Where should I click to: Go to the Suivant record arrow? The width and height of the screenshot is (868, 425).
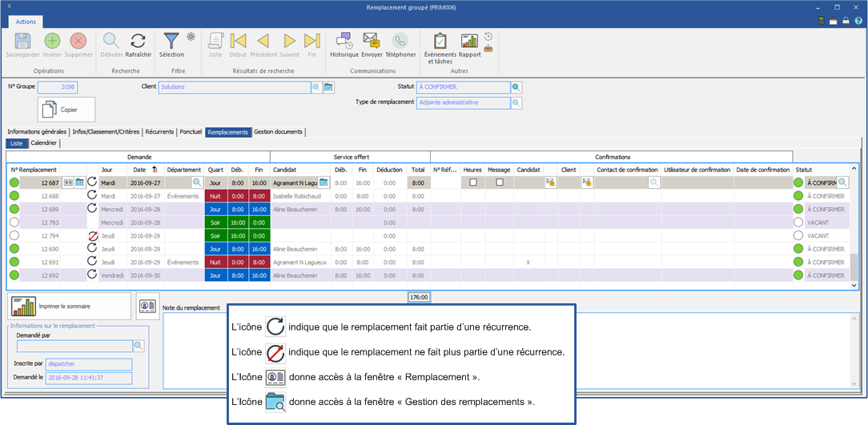point(289,42)
